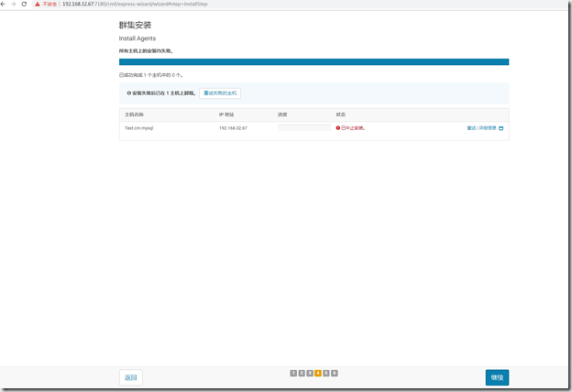Go to wizard step 3
The image size is (572, 392).
[x=310, y=373]
